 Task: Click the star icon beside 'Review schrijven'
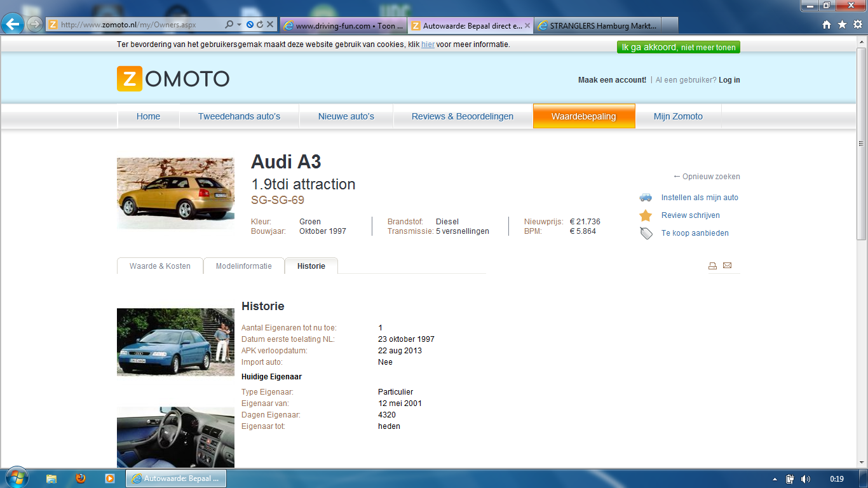point(646,215)
